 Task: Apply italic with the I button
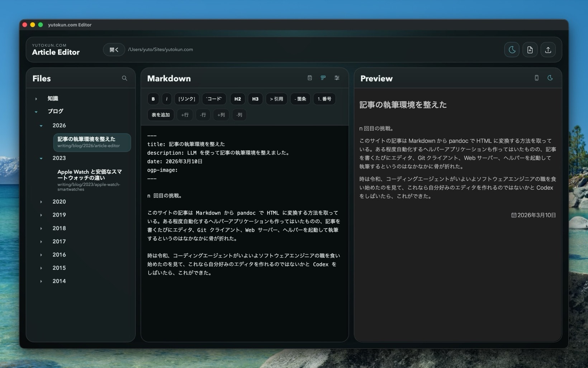click(166, 99)
